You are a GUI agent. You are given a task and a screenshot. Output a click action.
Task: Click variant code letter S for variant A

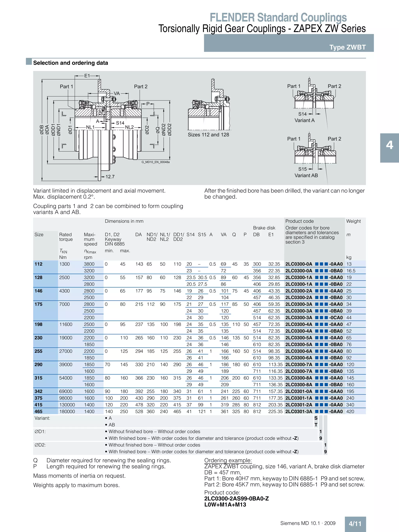point(316,418)
